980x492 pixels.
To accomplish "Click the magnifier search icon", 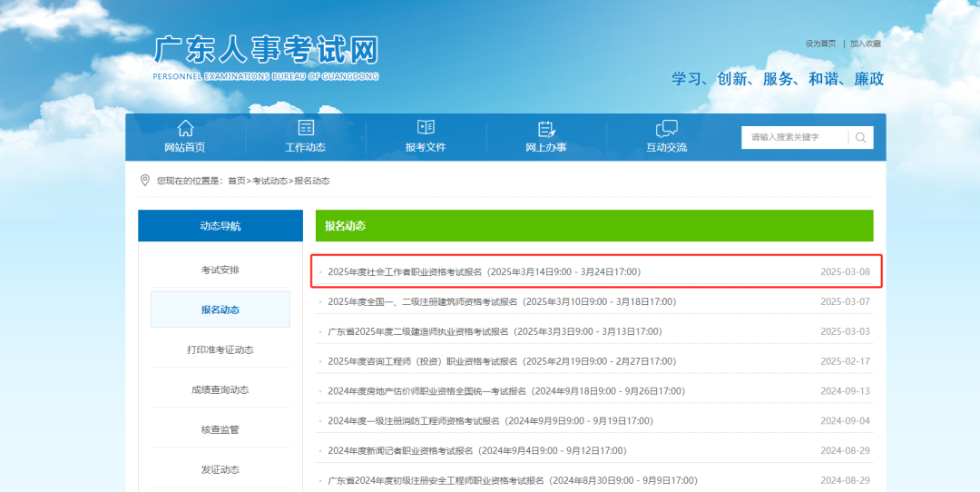I will click(x=860, y=137).
